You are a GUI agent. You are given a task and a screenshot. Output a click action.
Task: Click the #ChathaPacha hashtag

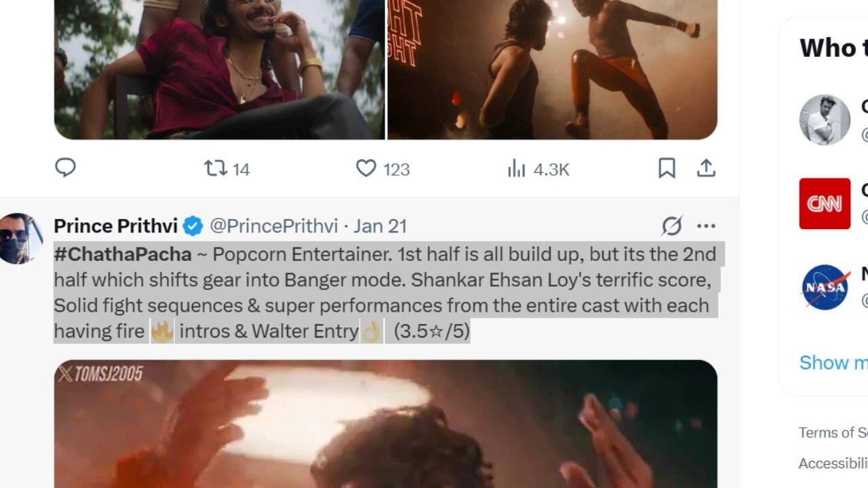[123, 254]
